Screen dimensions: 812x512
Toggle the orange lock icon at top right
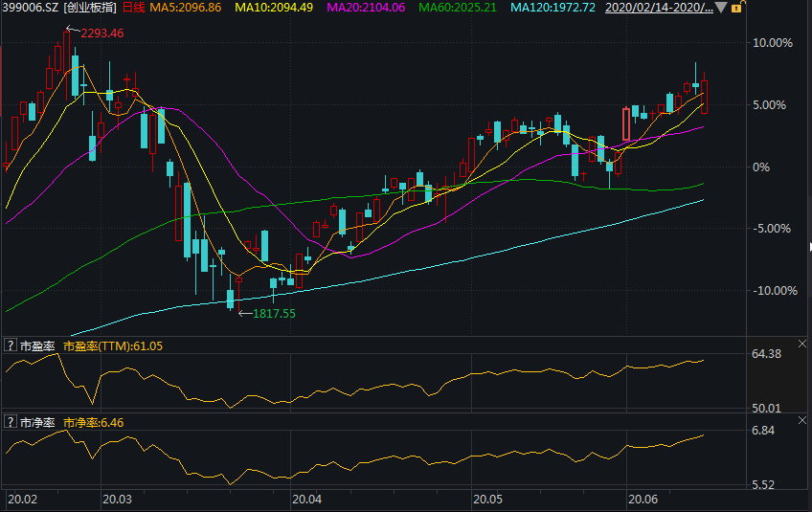click(734, 8)
